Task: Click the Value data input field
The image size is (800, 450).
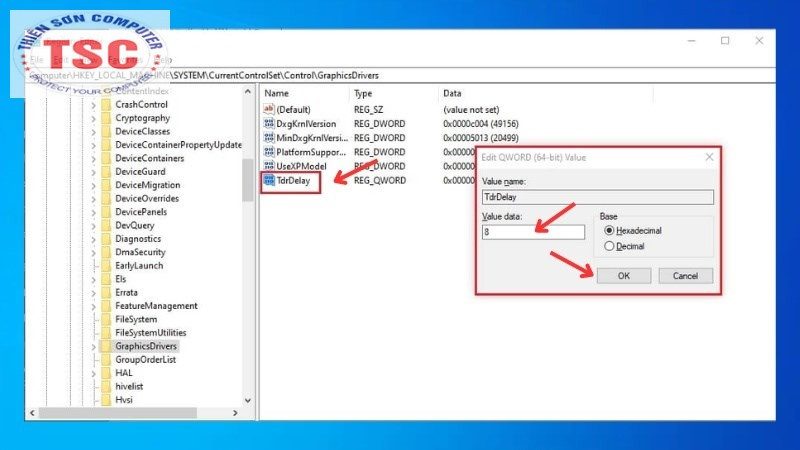Action: [x=533, y=232]
